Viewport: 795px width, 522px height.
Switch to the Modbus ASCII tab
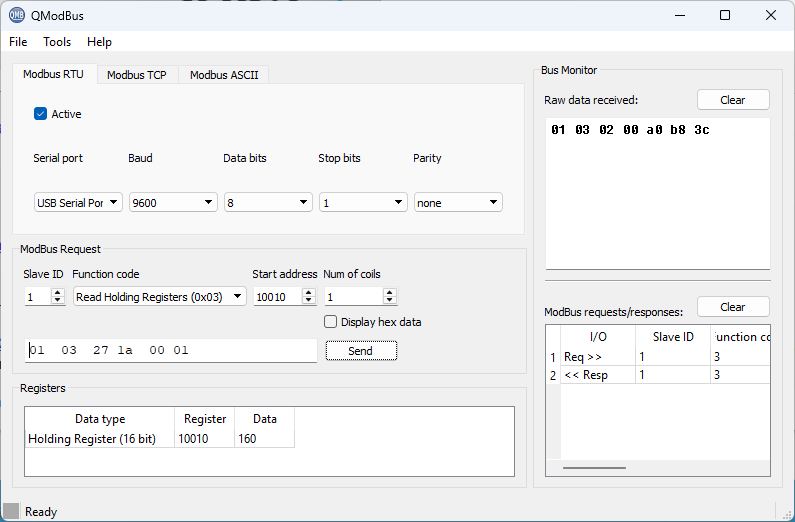point(224,75)
